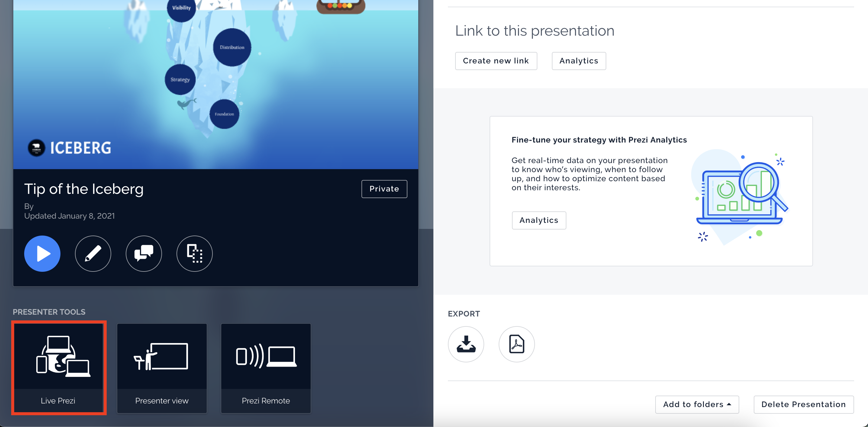
Task: Open the Live Prezi tool
Action: click(x=59, y=368)
